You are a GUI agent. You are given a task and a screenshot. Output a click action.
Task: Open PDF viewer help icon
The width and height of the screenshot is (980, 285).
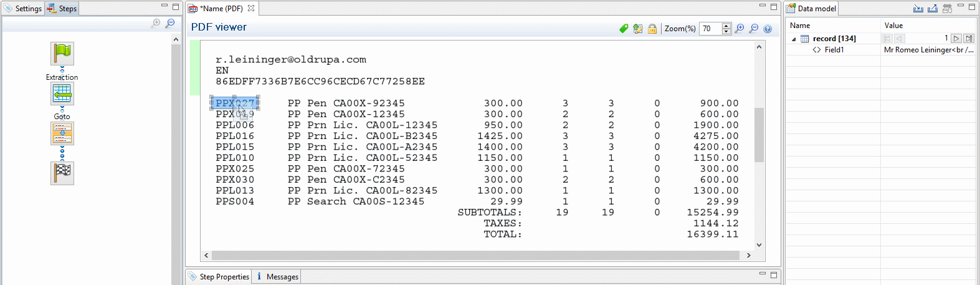click(768, 29)
